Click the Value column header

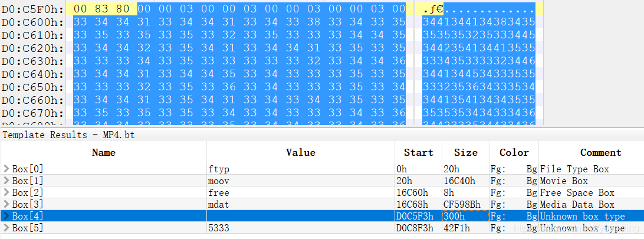click(301, 152)
